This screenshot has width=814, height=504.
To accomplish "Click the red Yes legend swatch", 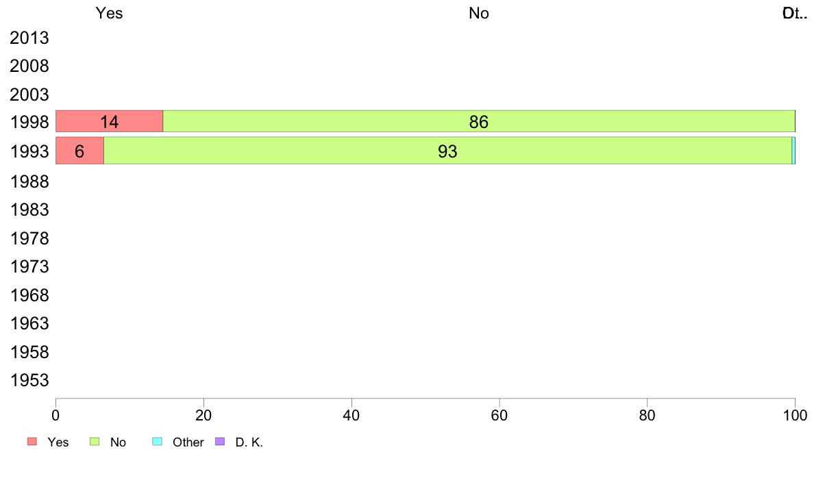I will point(32,442).
